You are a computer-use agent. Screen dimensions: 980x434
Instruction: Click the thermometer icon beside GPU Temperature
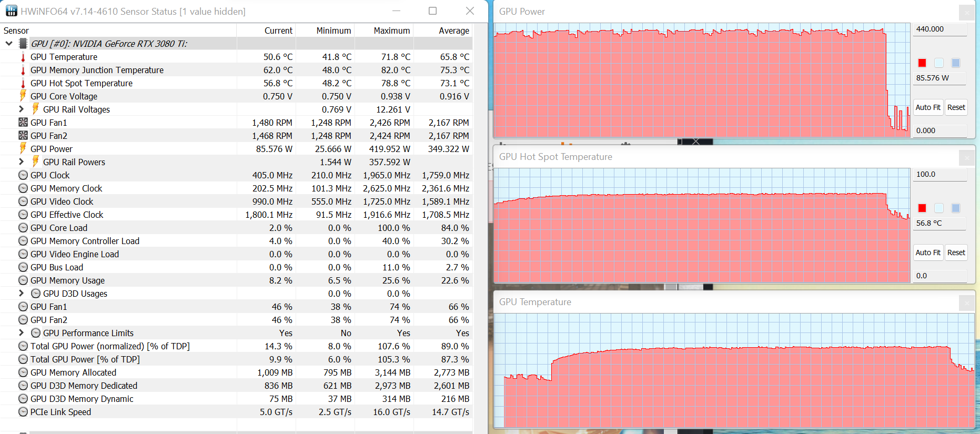click(23, 57)
